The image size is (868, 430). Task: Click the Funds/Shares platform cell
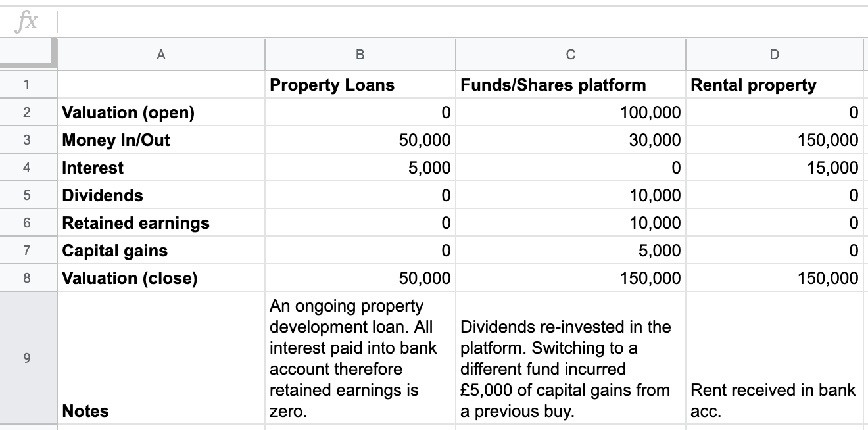[570, 85]
